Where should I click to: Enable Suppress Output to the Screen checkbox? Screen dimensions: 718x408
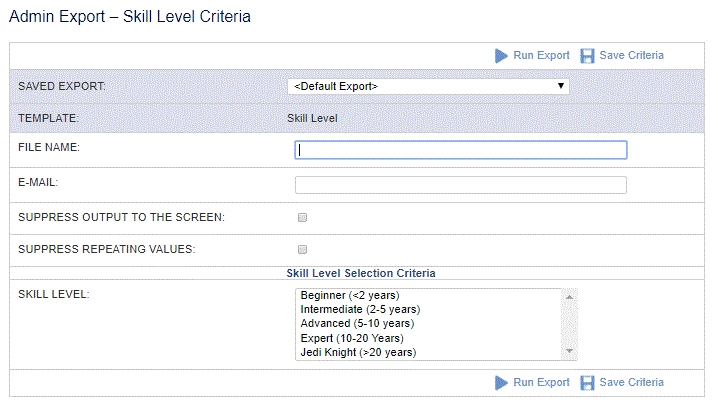(302, 218)
